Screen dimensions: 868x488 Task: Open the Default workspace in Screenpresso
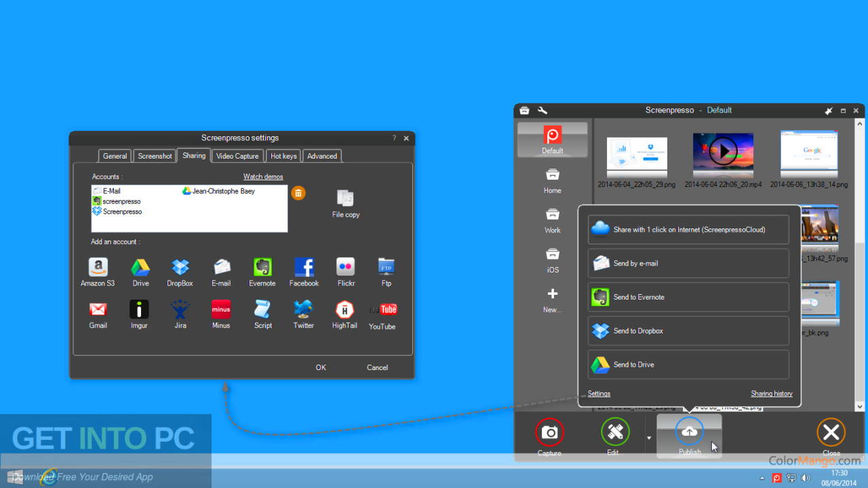(552, 140)
